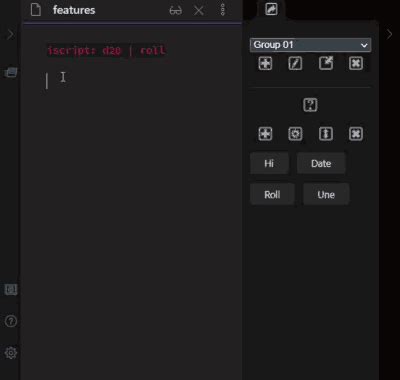400x380 pixels.
Task: Close the features note pane
Action: [x=199, y=11]
